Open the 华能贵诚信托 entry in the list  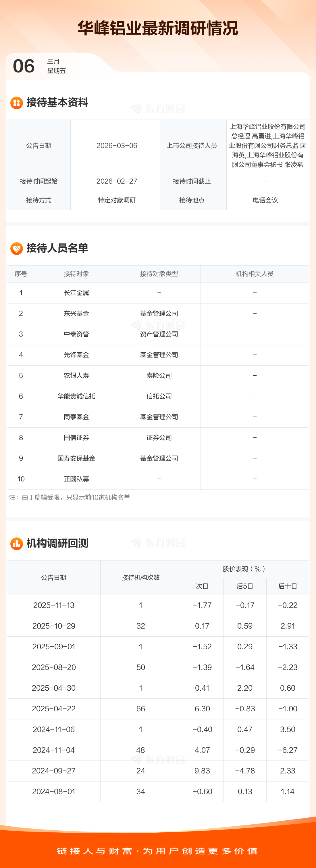click(x=76, y=396)
